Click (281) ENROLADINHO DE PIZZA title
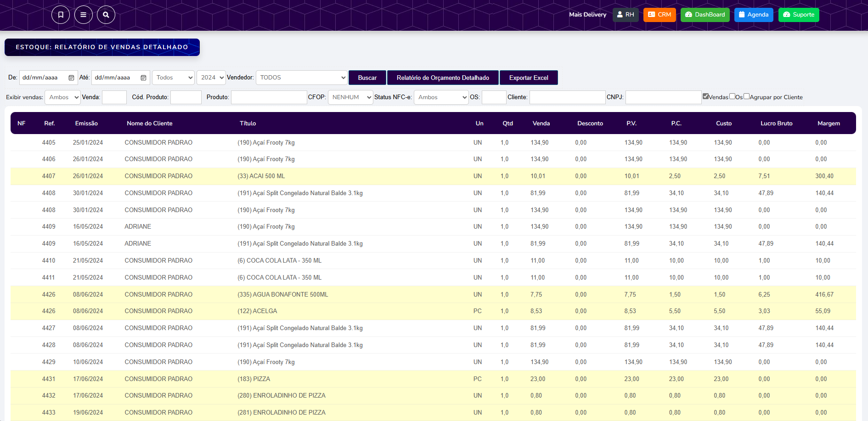The height and width of the screenshot is (421, 868). click(282, 413)
